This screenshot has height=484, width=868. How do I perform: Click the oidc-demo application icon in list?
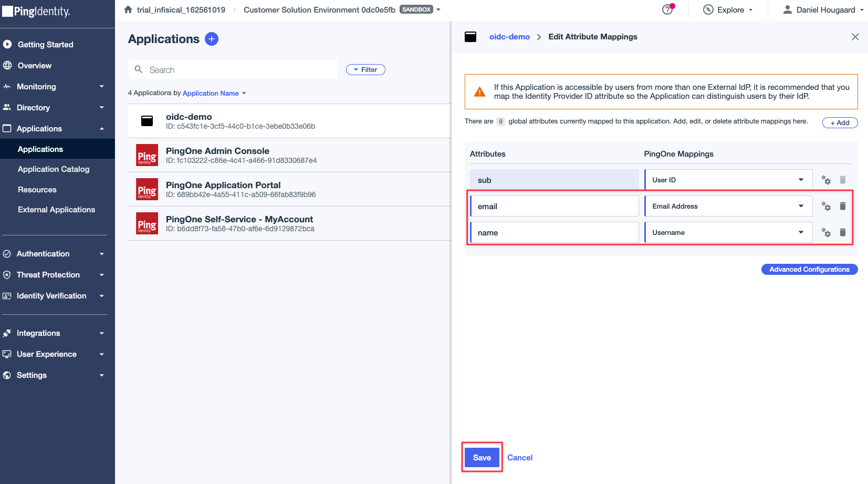[x=147, y=121]
